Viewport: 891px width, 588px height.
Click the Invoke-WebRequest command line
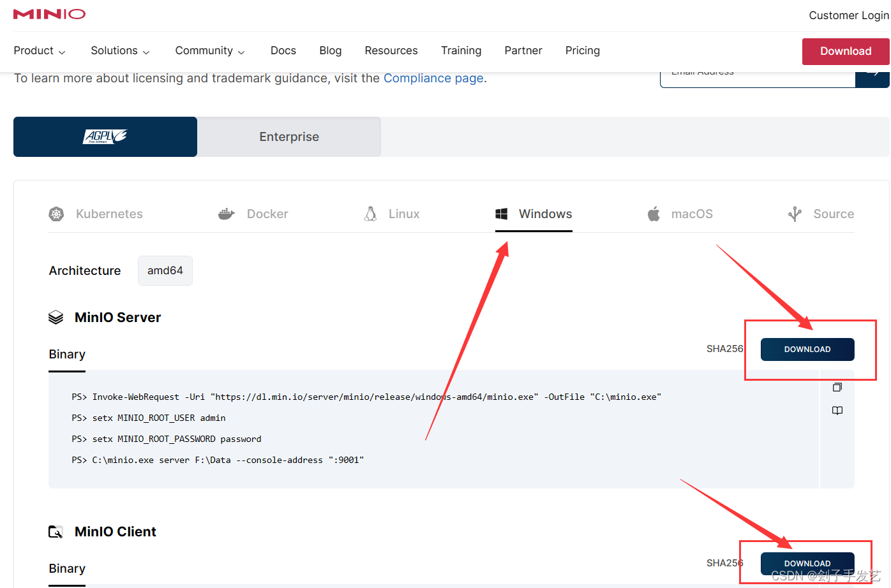coord(366,397)
